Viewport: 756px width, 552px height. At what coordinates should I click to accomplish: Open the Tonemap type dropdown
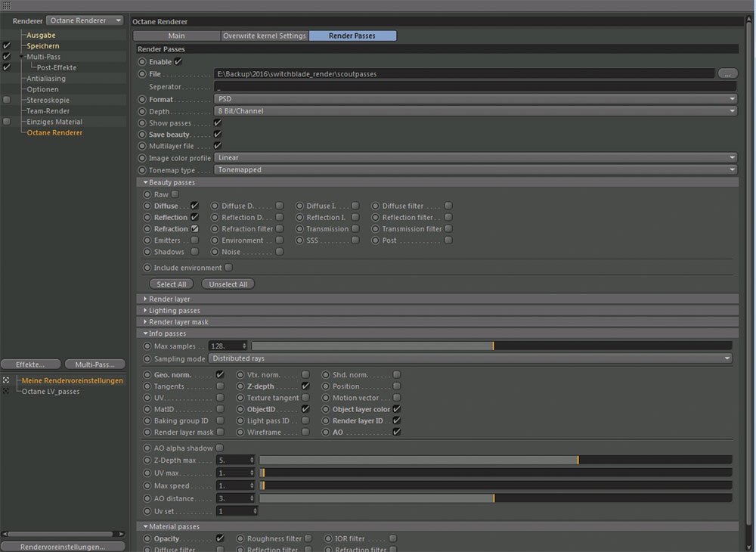476,169
